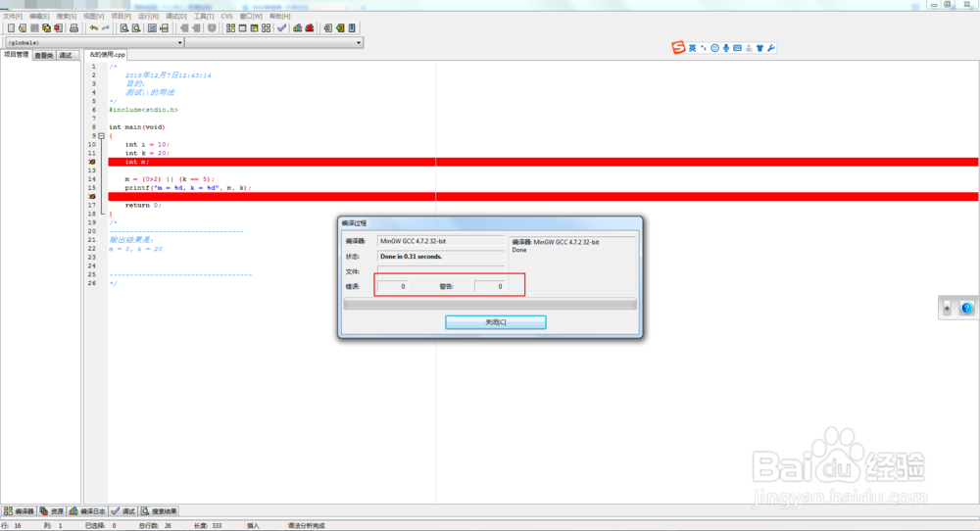Click the compiler log text box

coord(573,264)
